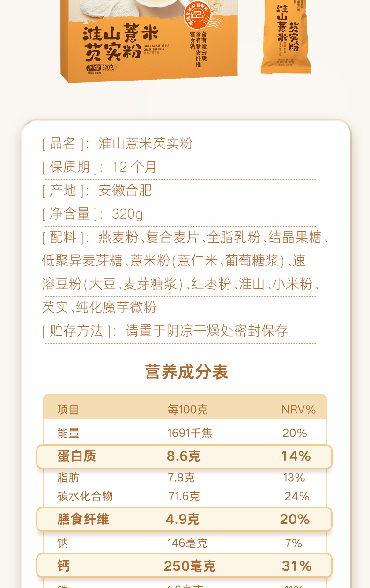Click the 保质期 12个月 line

tap(100, 167)
